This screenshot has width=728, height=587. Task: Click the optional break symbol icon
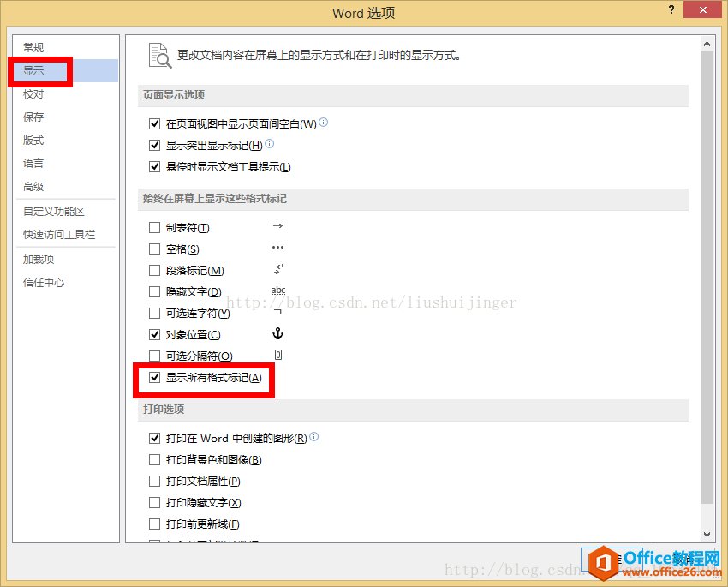(x=278, y=355)
